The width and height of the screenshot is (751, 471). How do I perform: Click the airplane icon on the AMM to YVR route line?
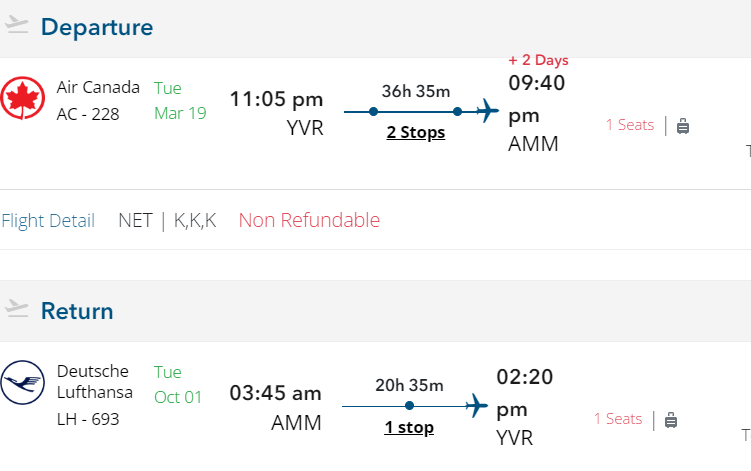(476, 405)
